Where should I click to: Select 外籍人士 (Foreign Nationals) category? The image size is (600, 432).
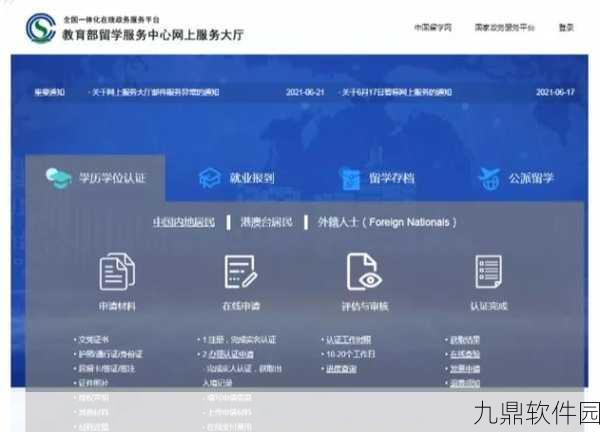[387, 222]
